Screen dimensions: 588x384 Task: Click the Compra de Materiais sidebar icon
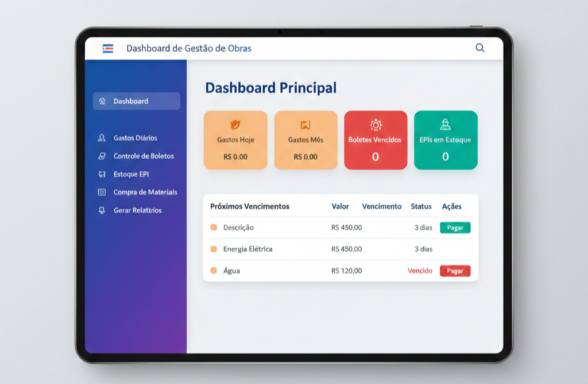pyautogui.click(x=102, y=192)
